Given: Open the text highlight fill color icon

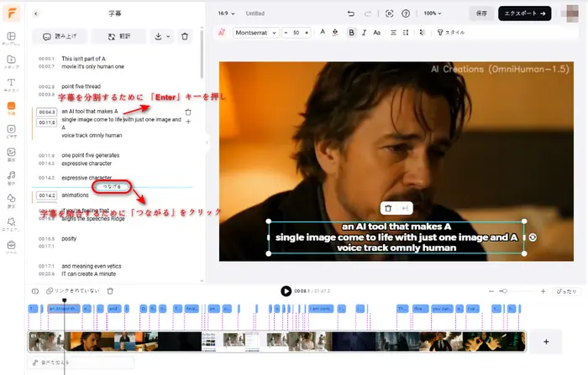Looking at the screenshot, I should click(x=335, y=33).
